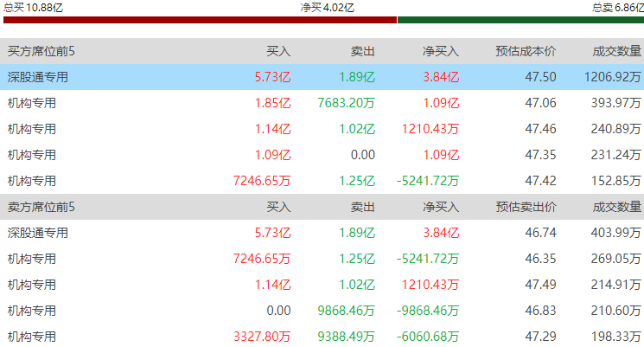
Task: Select the 买方席位前5 section header
Action: (x=41, y=51)
